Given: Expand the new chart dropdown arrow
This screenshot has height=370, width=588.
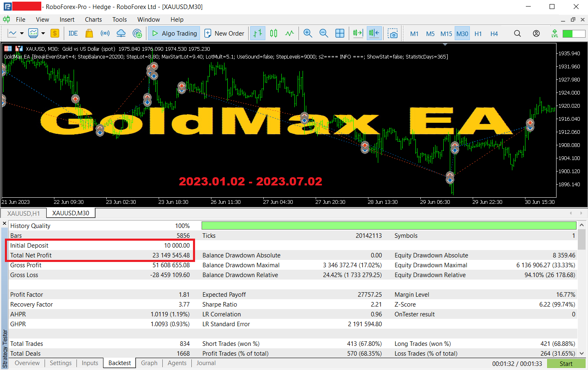Looking at the screenshot, I should 22,34.
